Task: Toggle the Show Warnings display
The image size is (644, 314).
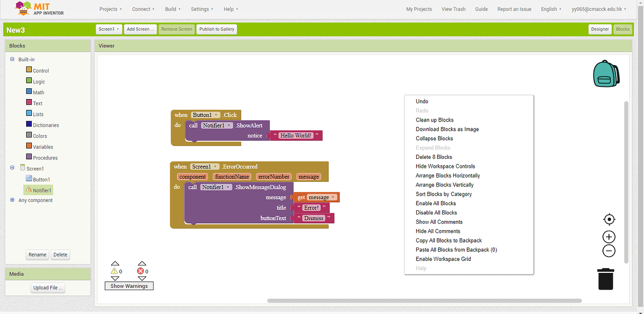Action: point(129,285)
